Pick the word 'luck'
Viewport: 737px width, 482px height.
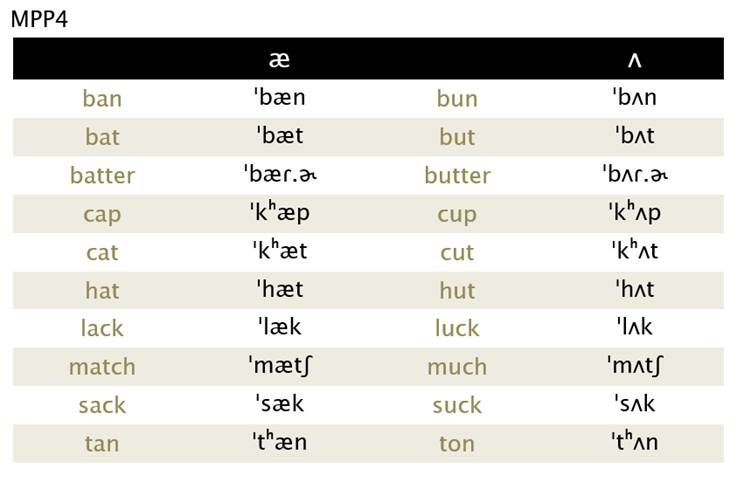pos(457,329)
